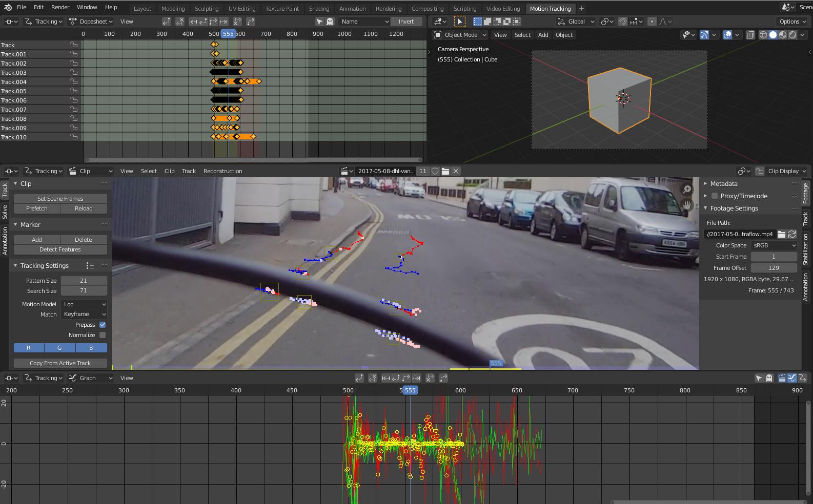Switch to rendered viewport shading
Screen dimensions: 813x504
click(792, 35)
